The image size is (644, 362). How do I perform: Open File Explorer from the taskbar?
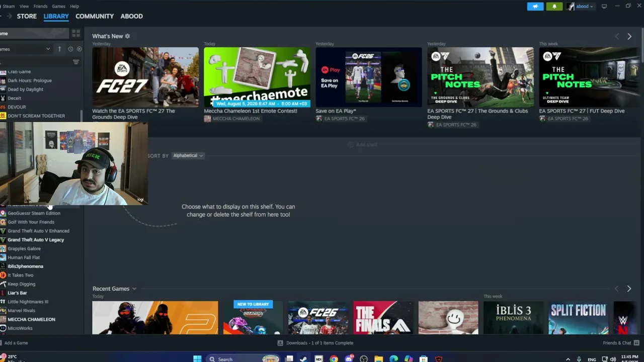pos(378,359)
